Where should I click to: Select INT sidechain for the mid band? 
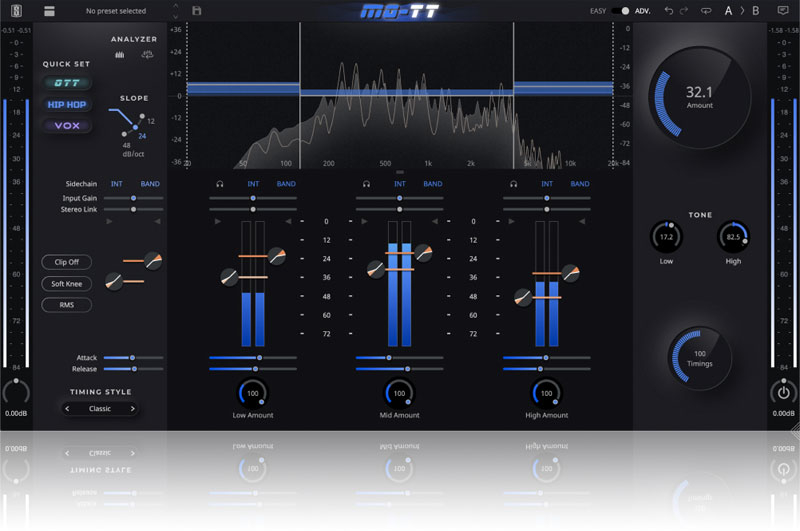tap(399, 184)
